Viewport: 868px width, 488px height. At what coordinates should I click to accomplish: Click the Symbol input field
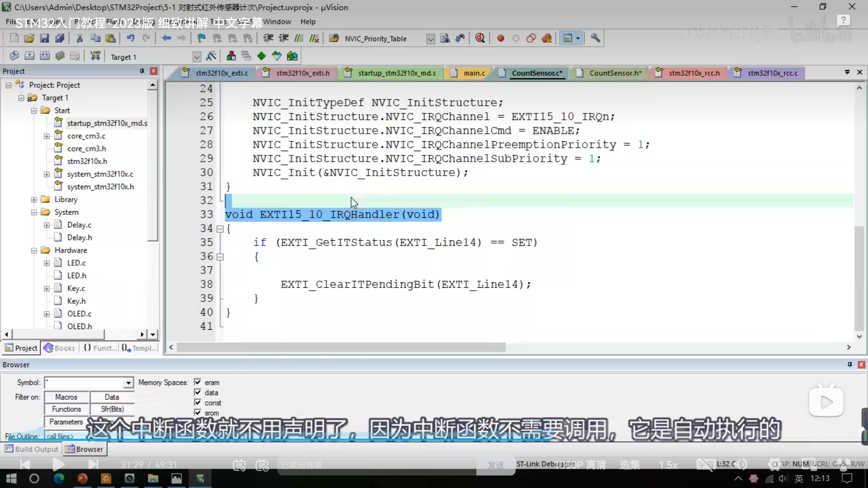point(85,383)
